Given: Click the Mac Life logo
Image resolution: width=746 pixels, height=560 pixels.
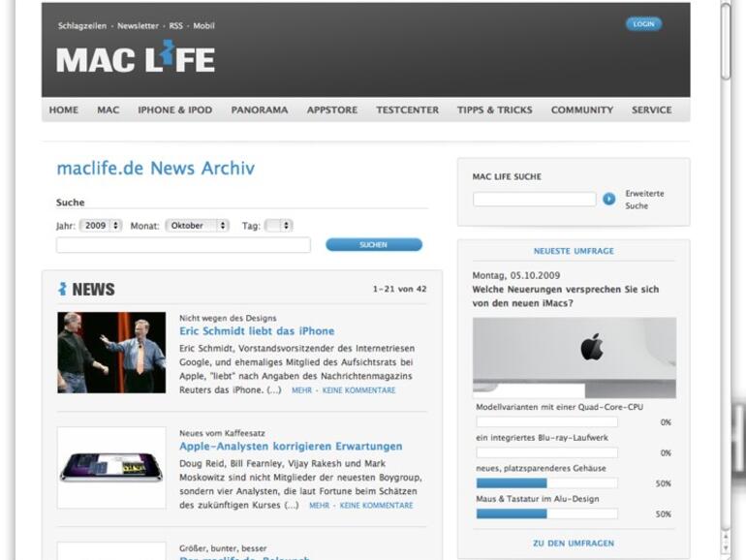Looking at the screenshot, I should 136,57.
